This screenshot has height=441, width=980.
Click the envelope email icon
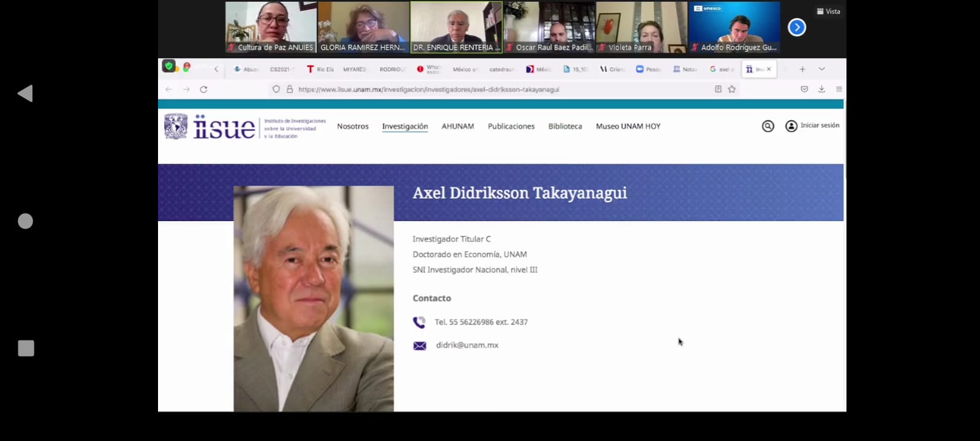(x=420, y=345)
